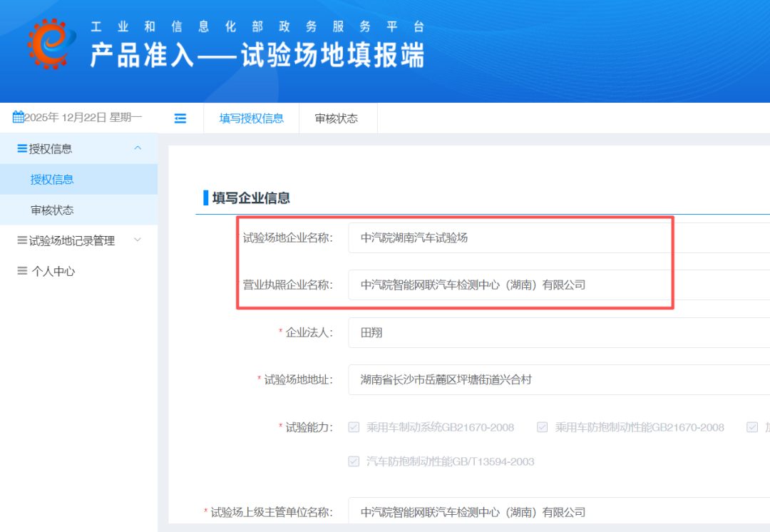Open 授权信息 submenu item in sidebar
This screenshot has height=532, width=770.
coord(52,180)
